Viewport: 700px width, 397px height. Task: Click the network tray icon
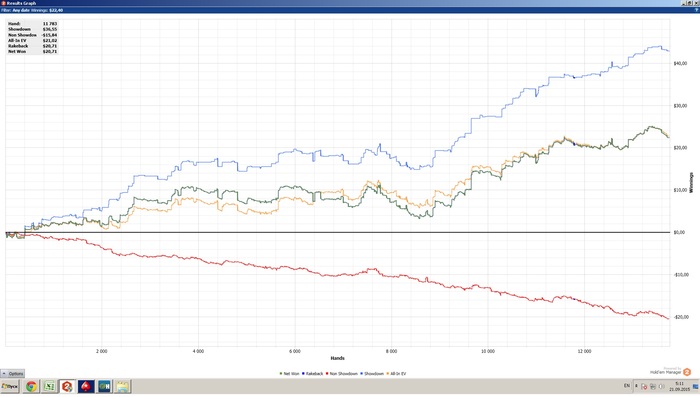(653, 387)
